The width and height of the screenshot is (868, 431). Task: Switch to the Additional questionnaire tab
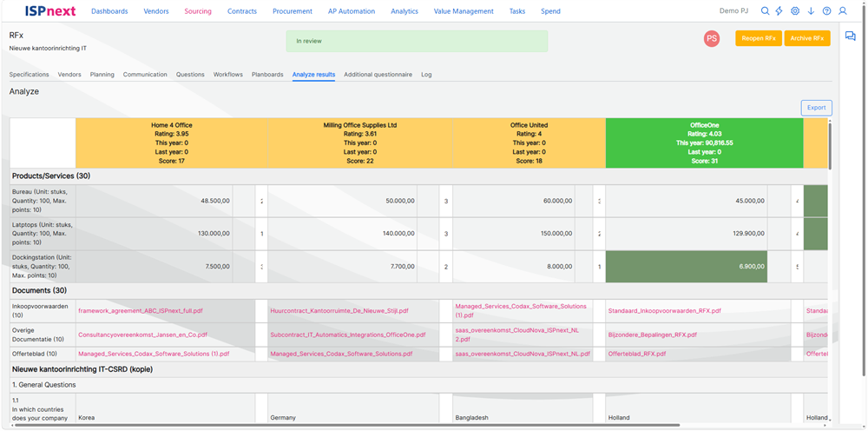[x=378, y=74]
